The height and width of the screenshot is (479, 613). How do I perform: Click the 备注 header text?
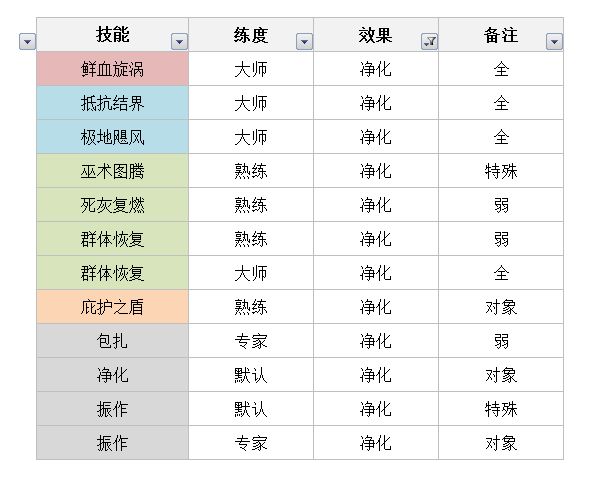tap(500, 36)
